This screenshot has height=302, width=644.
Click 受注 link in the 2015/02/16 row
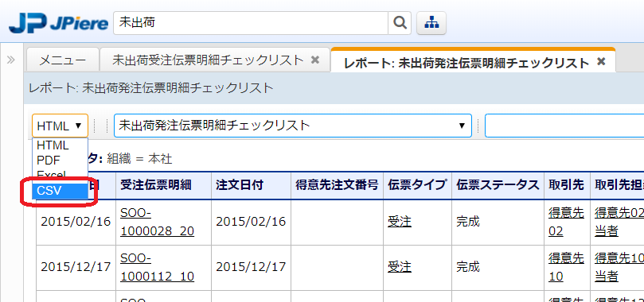click(399, 222)
